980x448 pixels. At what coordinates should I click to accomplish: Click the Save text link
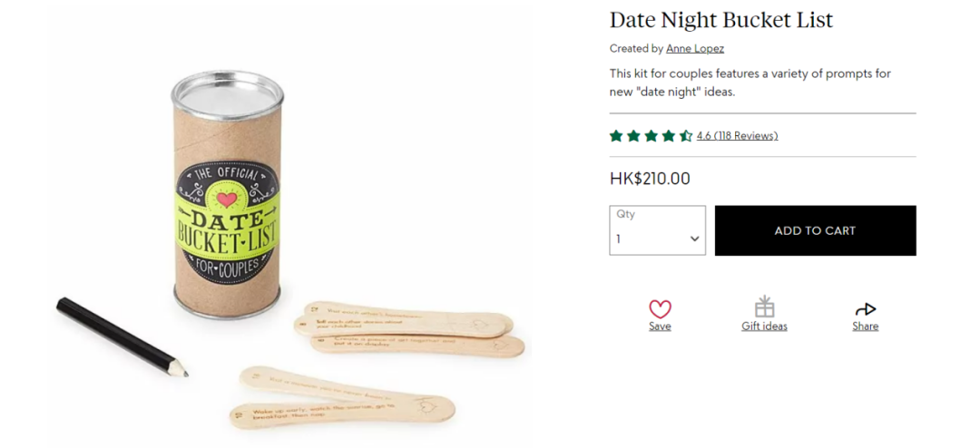(660, 326)
